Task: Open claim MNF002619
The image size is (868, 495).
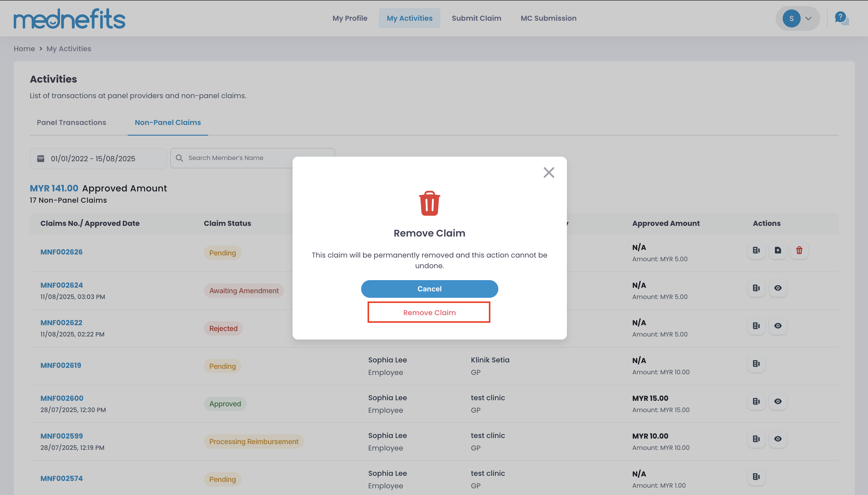Action: coord(61,365)
